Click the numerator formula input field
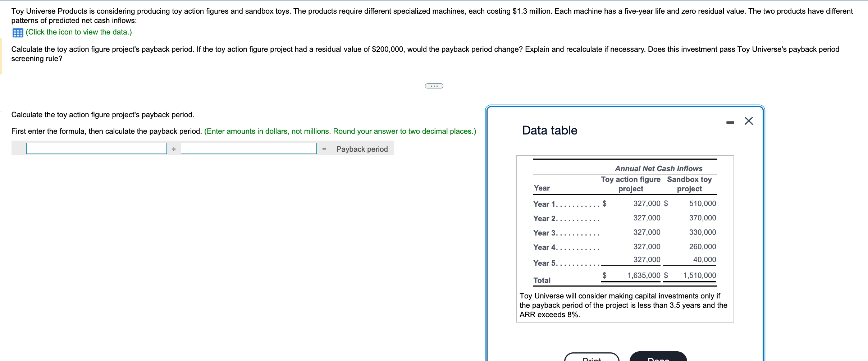The width and height of the screenshot is (868, 361). (x=96, y=148)
